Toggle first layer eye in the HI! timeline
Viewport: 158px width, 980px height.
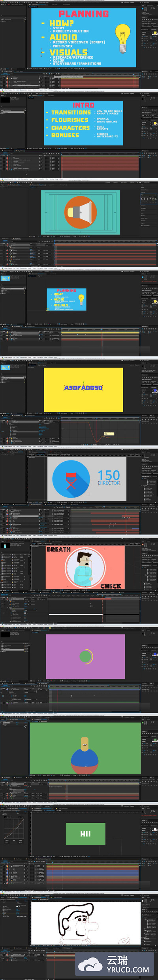2,865
